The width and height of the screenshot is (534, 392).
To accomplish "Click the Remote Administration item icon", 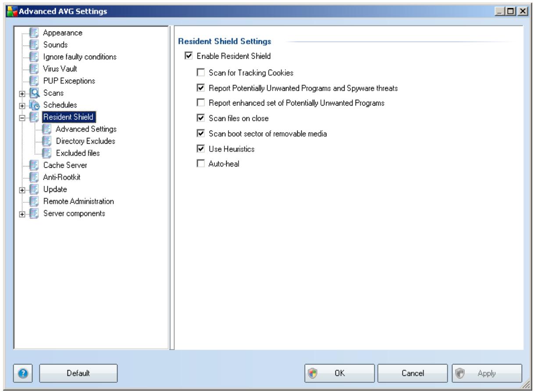I will (33, 201).
